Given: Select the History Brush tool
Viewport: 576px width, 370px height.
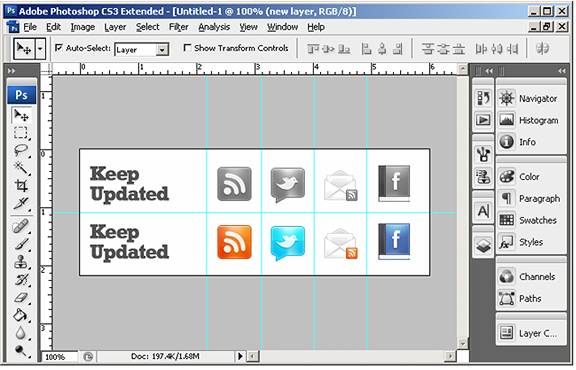Looking at the screenshot, I should click(x=21, y=280).
